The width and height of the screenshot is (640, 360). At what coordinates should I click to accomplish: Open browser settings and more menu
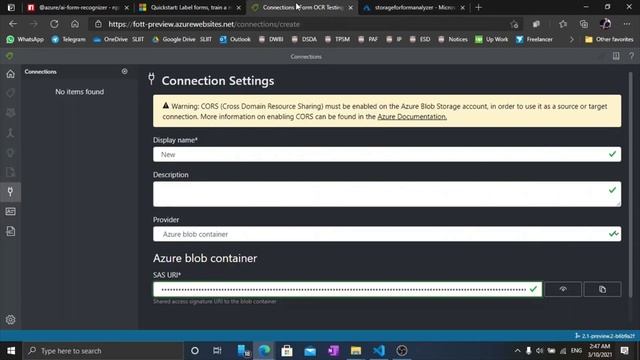click(627, 24)
